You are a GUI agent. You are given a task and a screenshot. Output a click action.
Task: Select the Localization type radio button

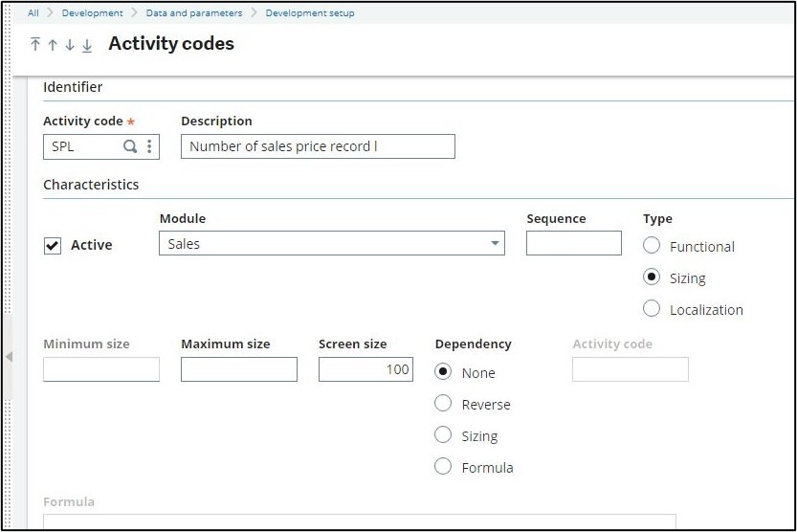[x=652, y=309]
